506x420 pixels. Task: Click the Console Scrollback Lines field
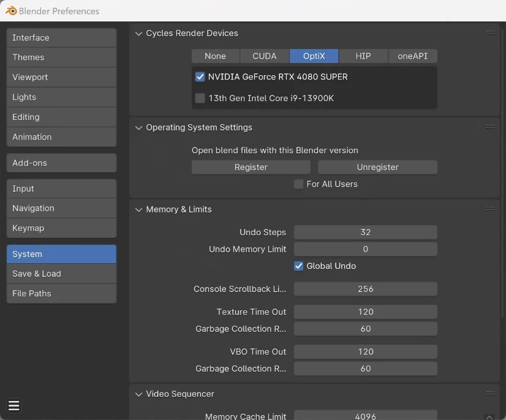[366, 289]
